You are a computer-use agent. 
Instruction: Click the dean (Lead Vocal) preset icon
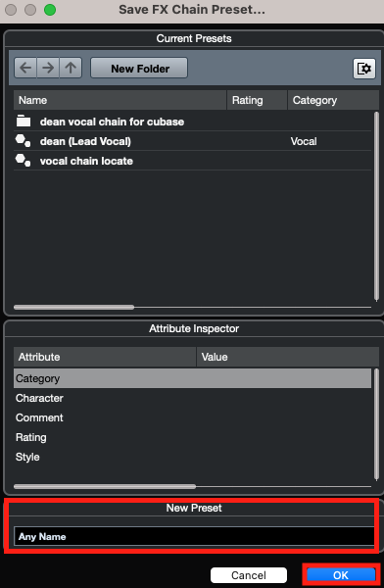[24, 141]
